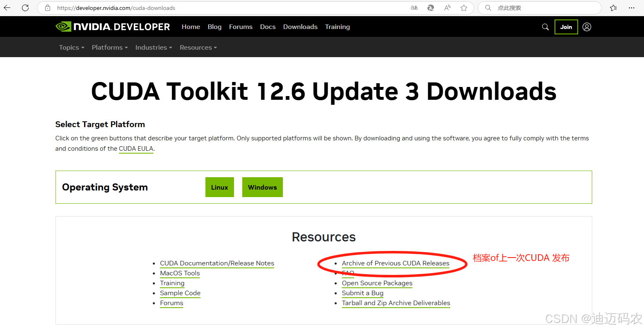644x330 pixels.
Task: Click the 'Select Target Platform' heading
Action: coord(100,124)
